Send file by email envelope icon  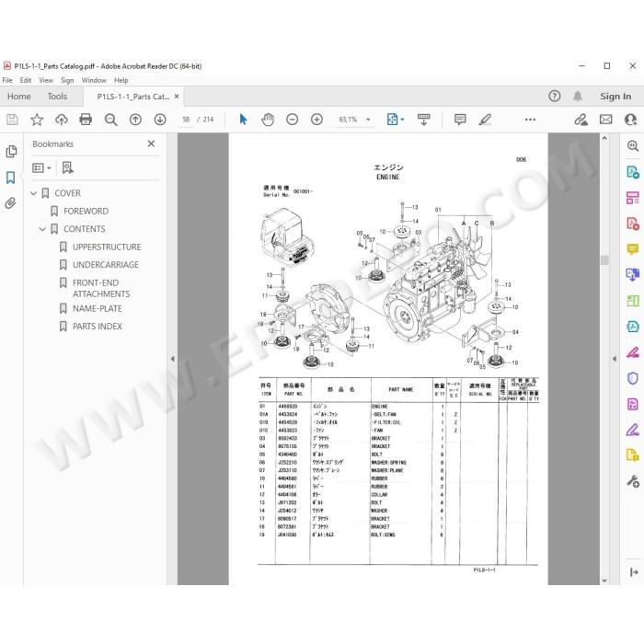[605, 120]
